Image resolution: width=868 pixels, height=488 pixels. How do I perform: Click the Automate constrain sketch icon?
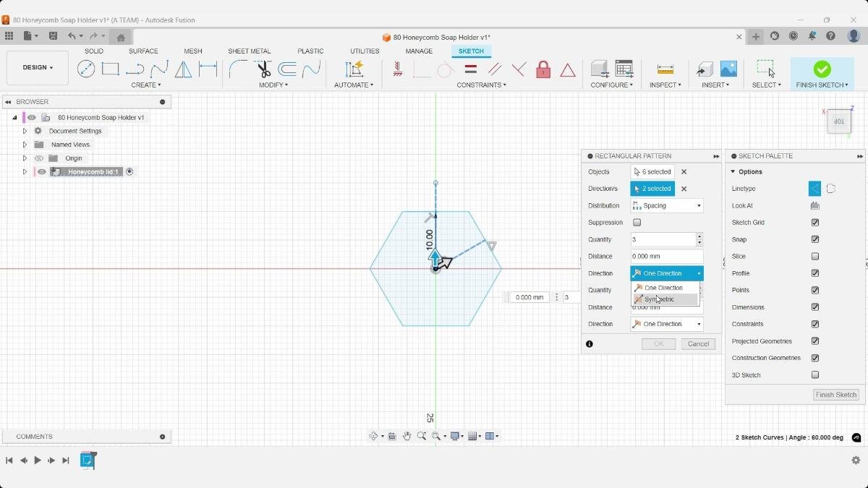tap(354, 69)
